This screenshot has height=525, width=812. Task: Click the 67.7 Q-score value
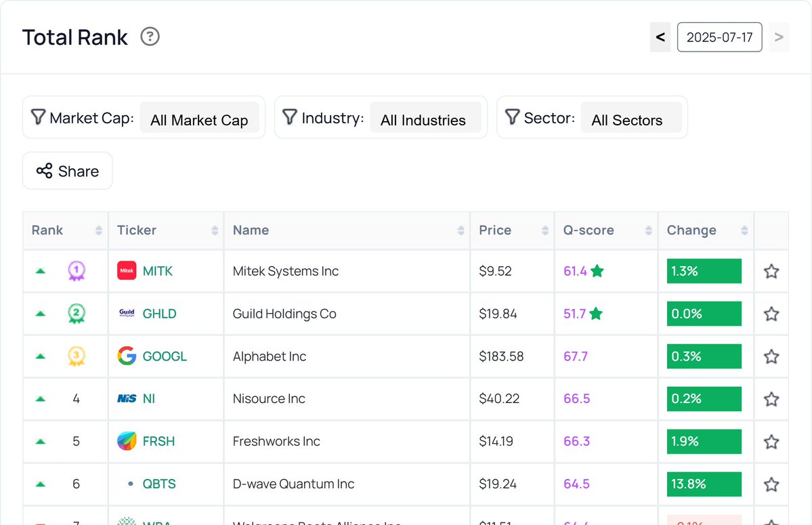(x=576, y=356)
